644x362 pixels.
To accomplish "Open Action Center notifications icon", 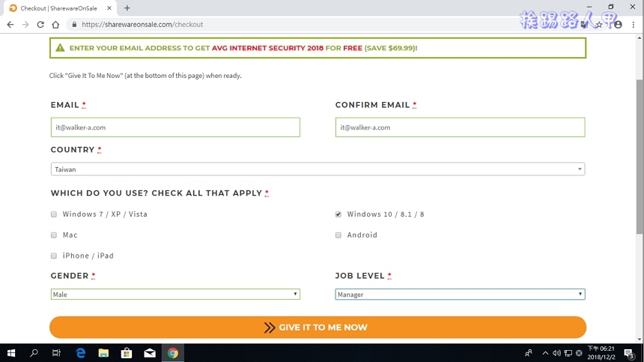I will (629, 353).
